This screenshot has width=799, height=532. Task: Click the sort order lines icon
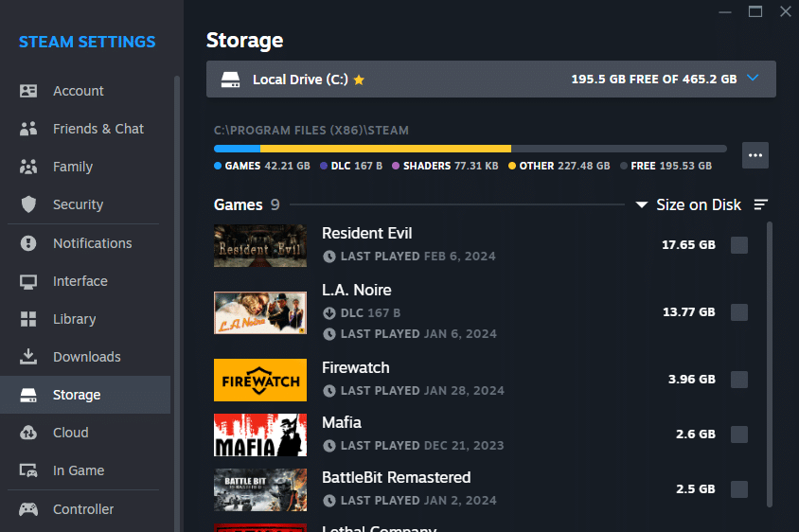click(x=761, y=204)
